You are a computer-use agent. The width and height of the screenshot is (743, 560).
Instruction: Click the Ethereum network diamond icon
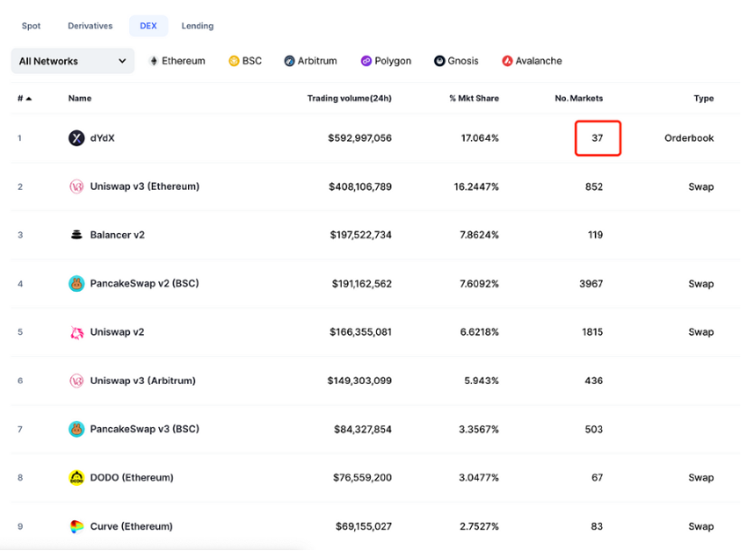tap(153, 61)
